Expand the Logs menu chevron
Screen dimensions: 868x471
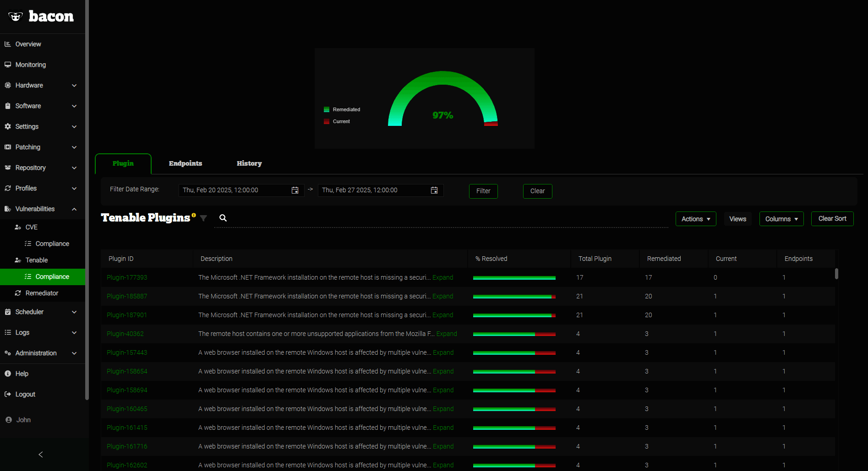74,333
